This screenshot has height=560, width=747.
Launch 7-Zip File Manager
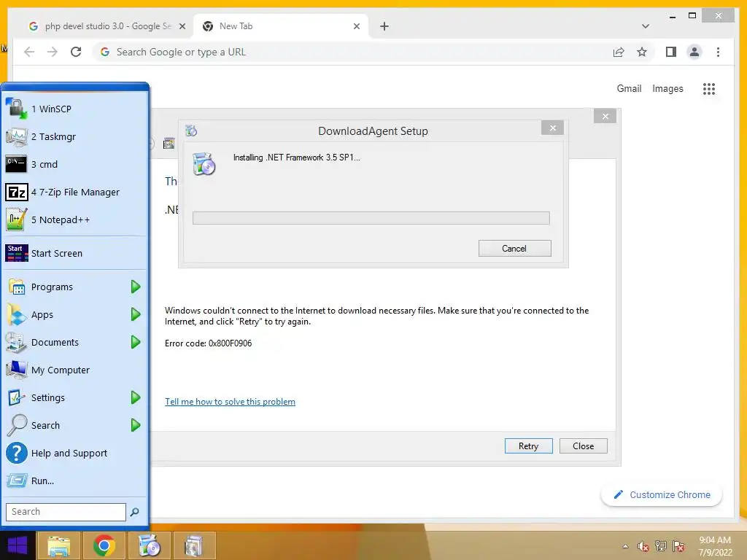click(75, 192)
